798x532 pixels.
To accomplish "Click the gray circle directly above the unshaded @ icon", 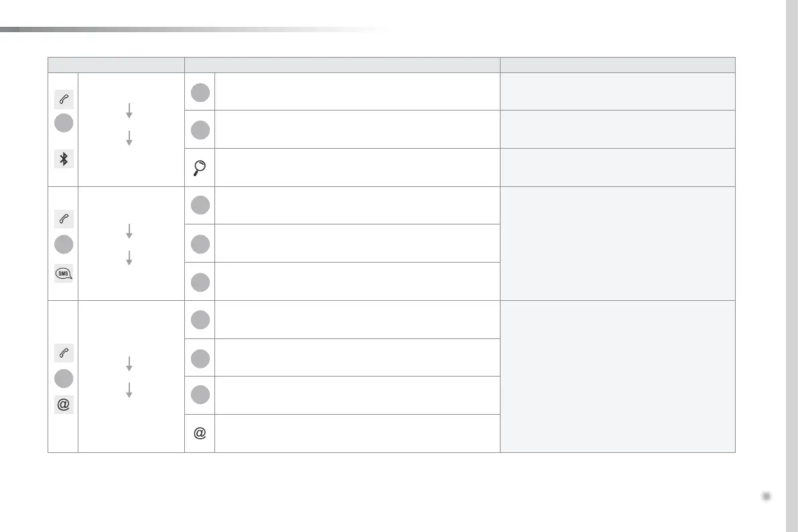I will pos(200,395).
